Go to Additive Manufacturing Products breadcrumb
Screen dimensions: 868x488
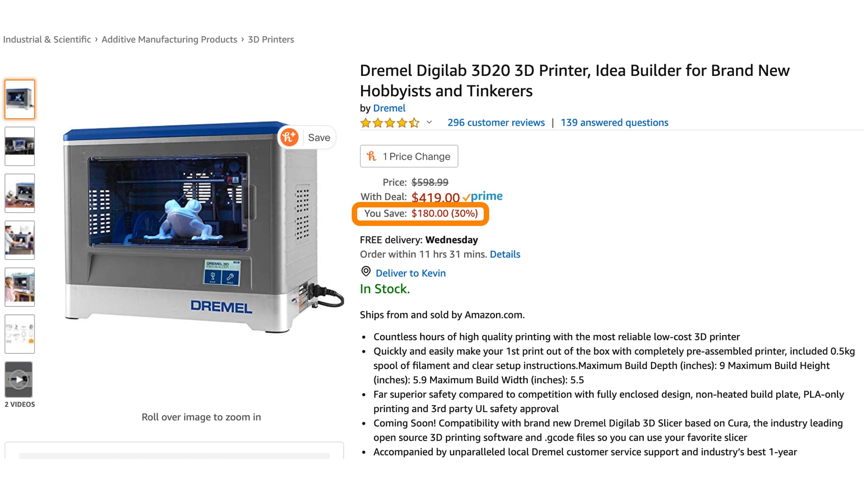point(169,39)
